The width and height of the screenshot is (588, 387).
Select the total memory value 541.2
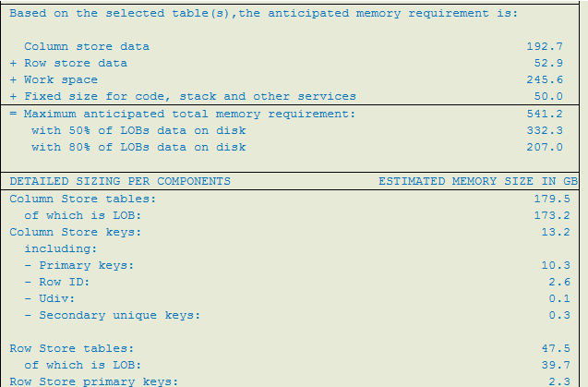click(x=545, y=114)
